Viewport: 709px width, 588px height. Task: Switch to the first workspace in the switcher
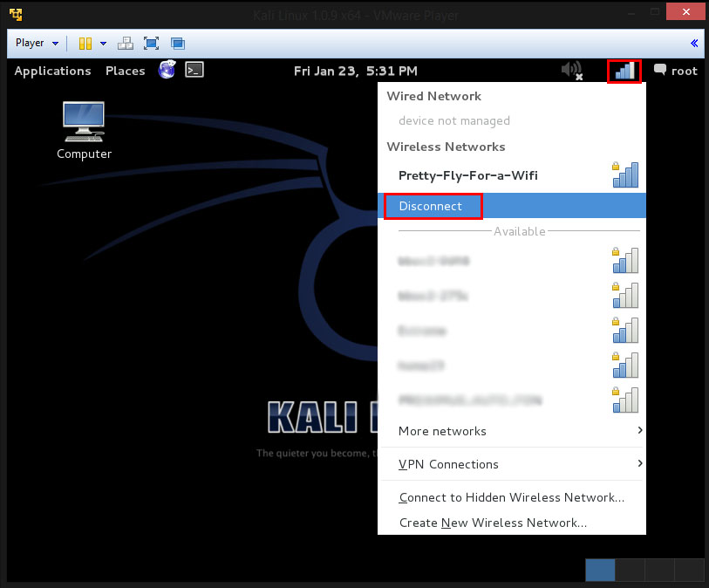click(600, 570)
